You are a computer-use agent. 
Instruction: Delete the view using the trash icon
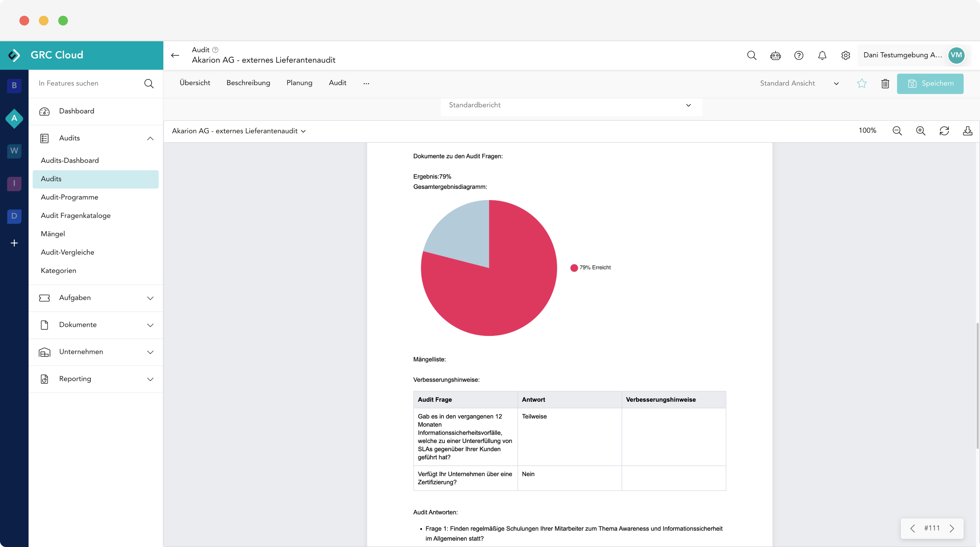click(x=885, y=84)
